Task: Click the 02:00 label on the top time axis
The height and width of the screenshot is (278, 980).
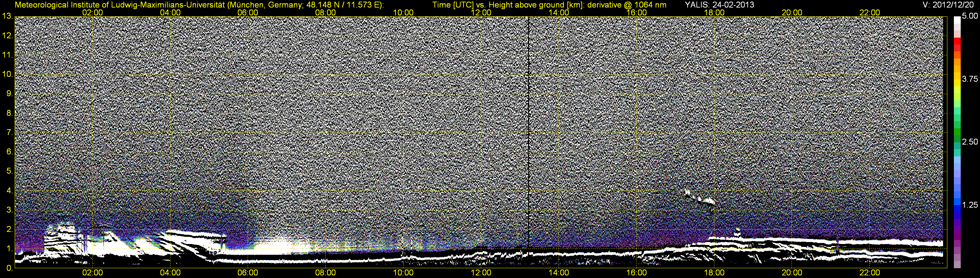Action: 93,12
